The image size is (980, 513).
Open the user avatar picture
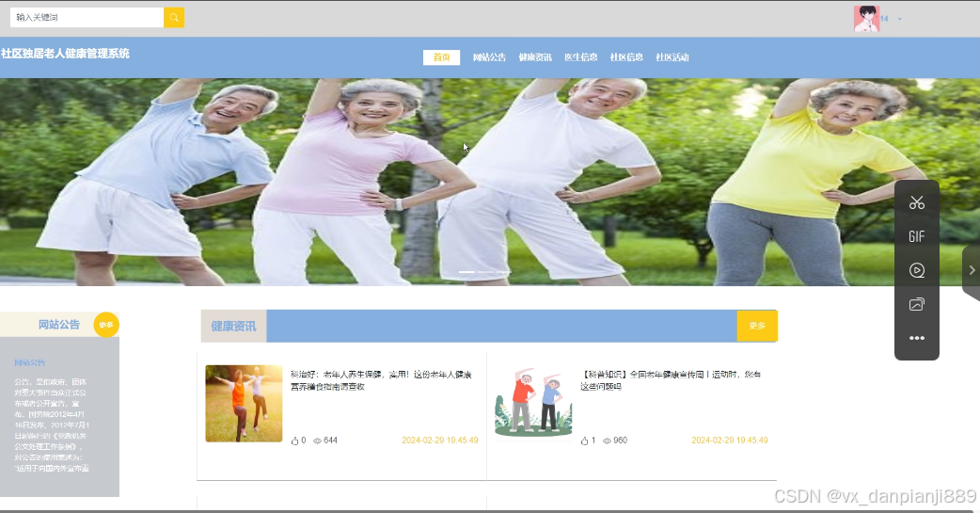(x=866, y=19)
